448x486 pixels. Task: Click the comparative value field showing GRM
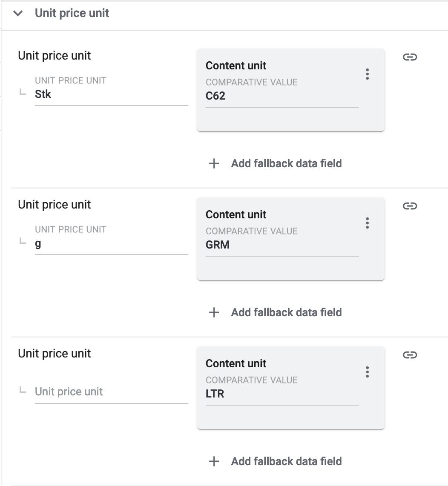pyautogui.click(x=282, y=245)
